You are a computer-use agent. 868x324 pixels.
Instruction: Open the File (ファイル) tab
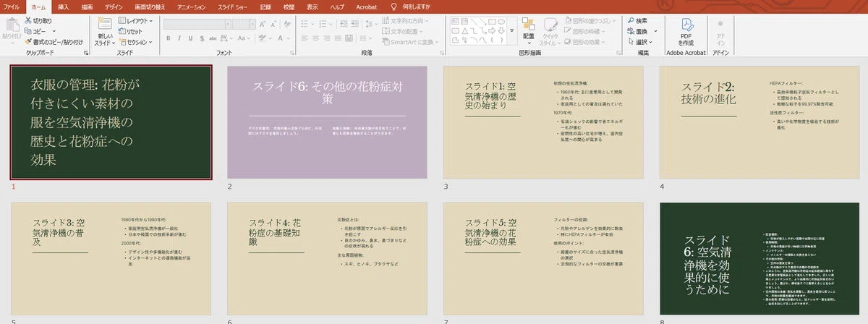(x=12, y=6)
